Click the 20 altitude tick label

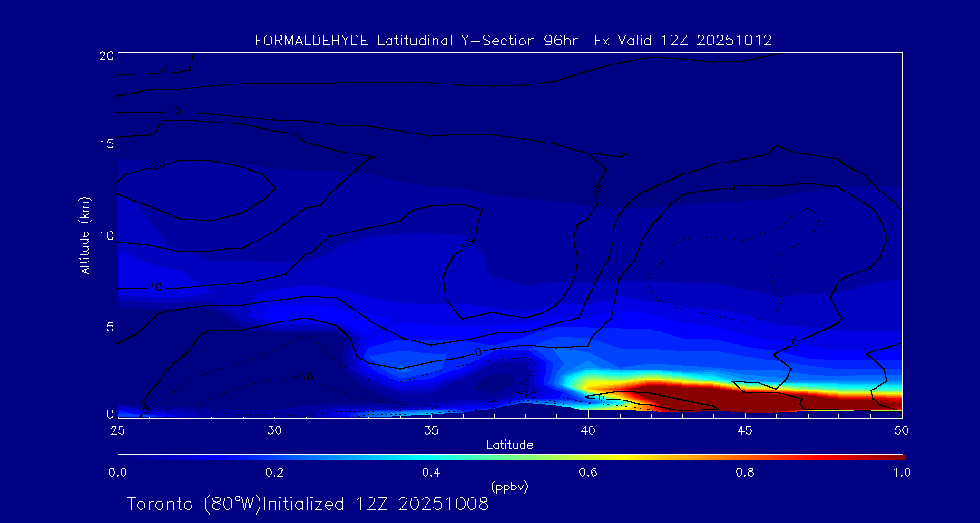[x=104, y=55]
